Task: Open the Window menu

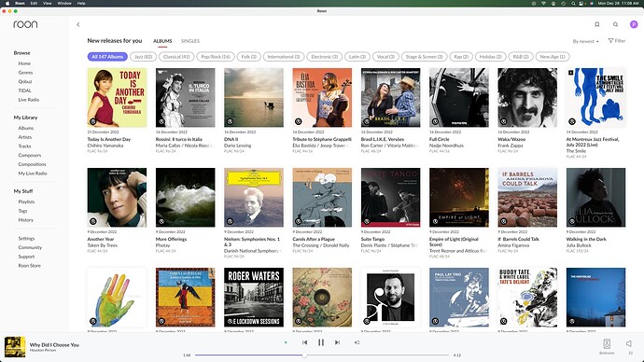Action: (64, 3)
